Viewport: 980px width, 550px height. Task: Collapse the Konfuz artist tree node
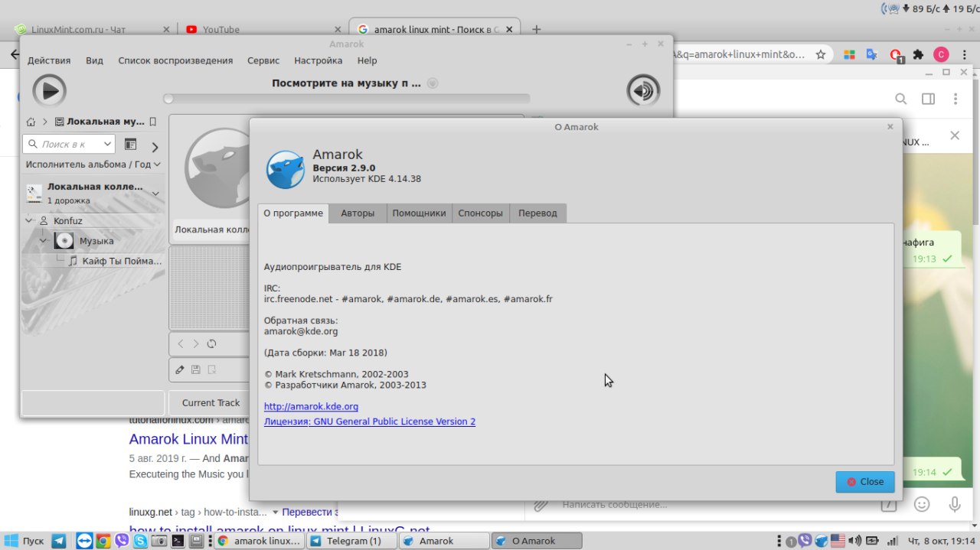point(30,220)
